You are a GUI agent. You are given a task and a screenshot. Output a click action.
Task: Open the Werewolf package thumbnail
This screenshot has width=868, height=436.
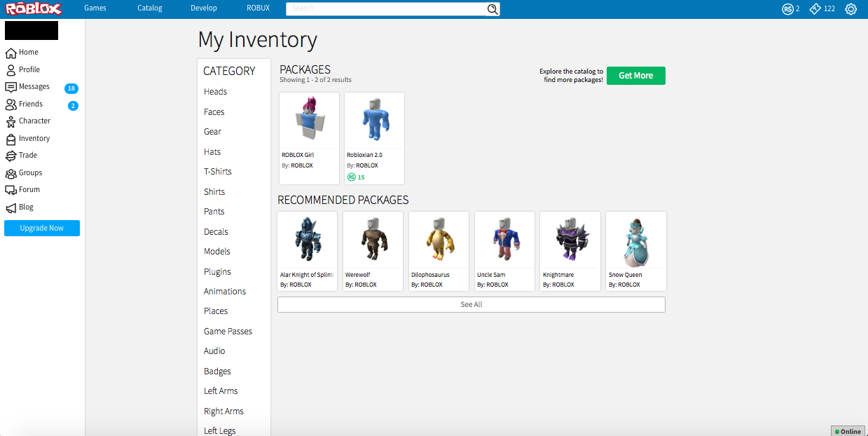(373, 240)
